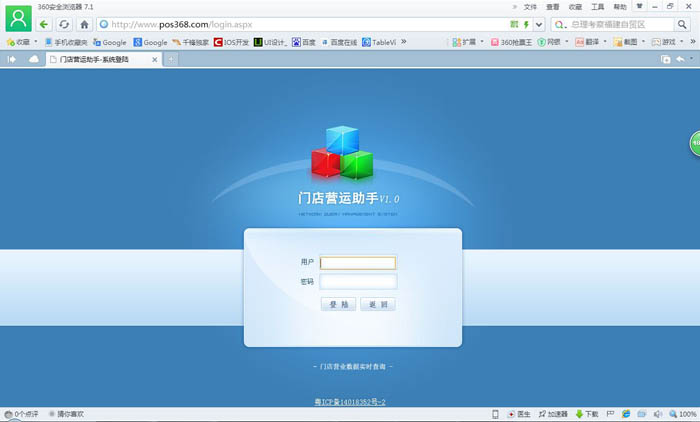This screenshot has width=700, height=422.
Task: Open the 文件 menu
Action: 530,6
